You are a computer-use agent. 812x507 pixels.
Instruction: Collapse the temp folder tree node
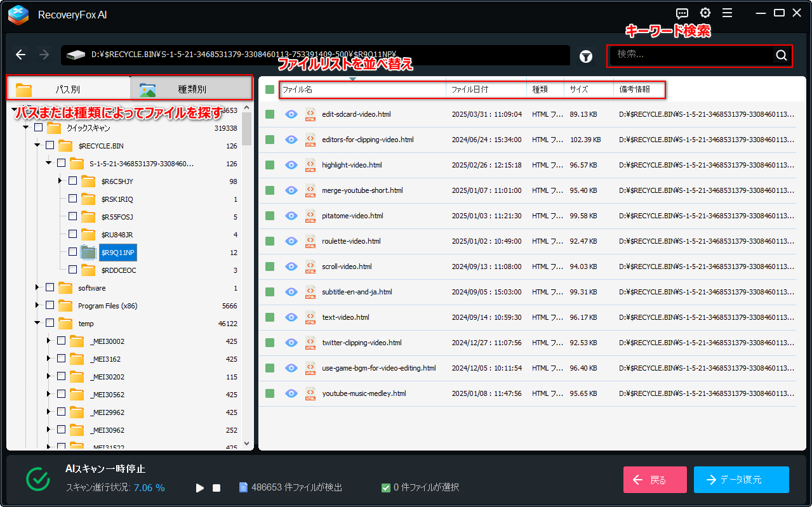point(37,324)
